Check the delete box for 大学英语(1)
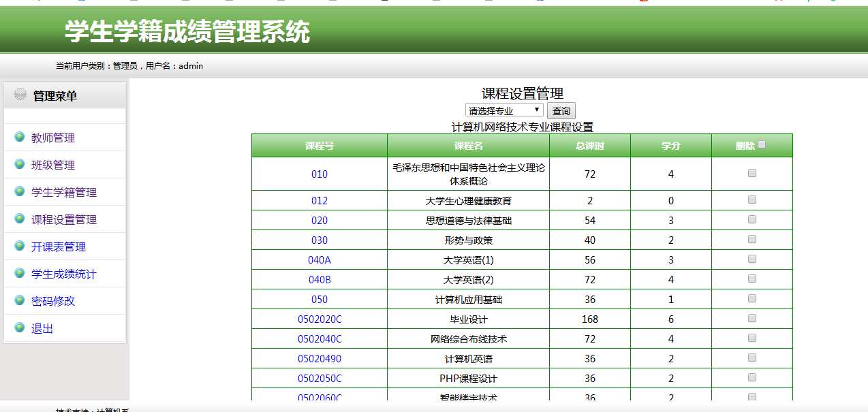 [x=752, y=259]
